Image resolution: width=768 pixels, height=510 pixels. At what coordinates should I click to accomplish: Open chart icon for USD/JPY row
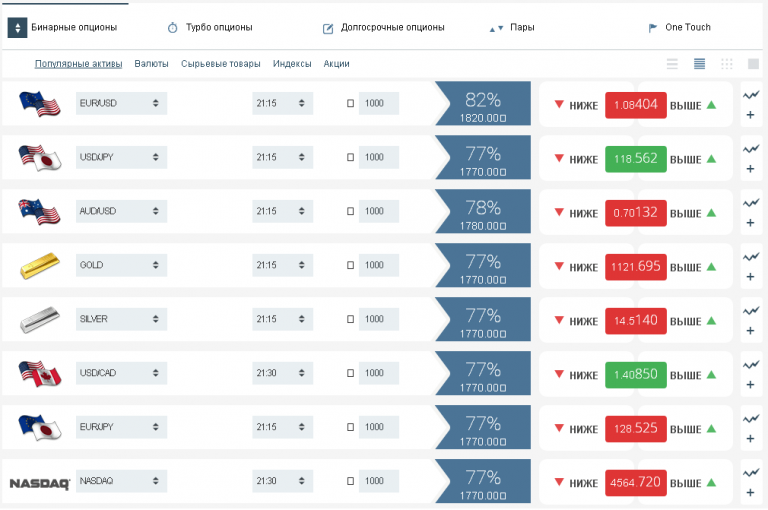coord(750,149)
